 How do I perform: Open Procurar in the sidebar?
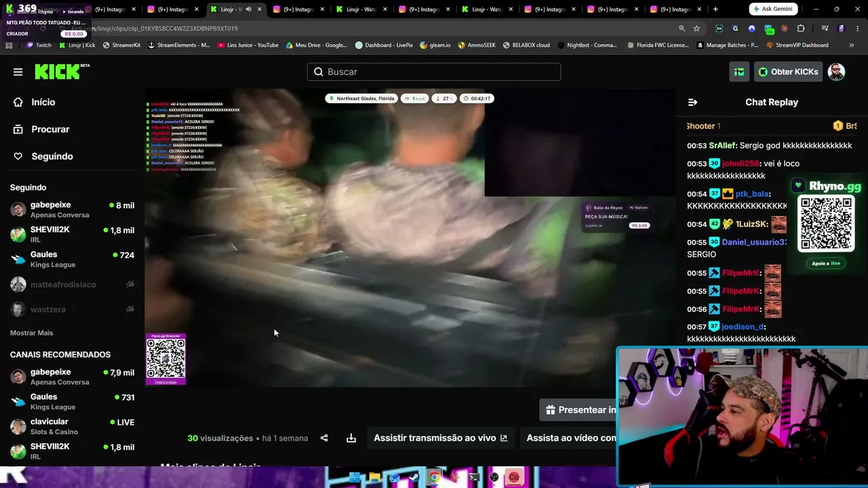(x=41, y=129)
